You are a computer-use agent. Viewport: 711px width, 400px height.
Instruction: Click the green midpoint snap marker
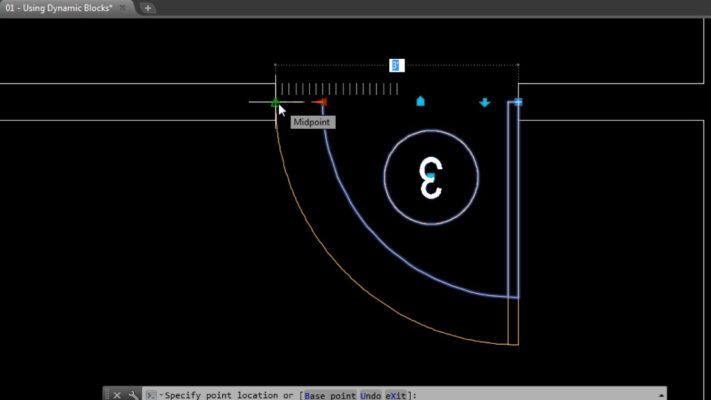[x=276, y=102]
